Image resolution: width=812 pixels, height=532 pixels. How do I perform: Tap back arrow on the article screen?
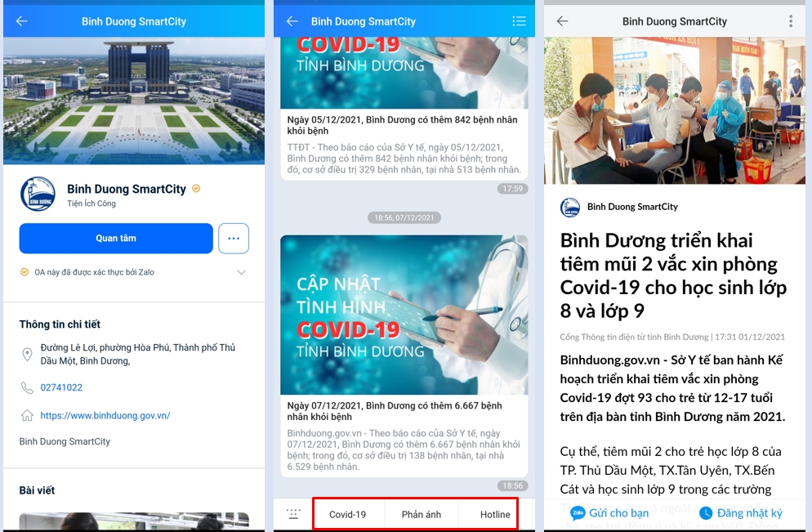point(562,21)
